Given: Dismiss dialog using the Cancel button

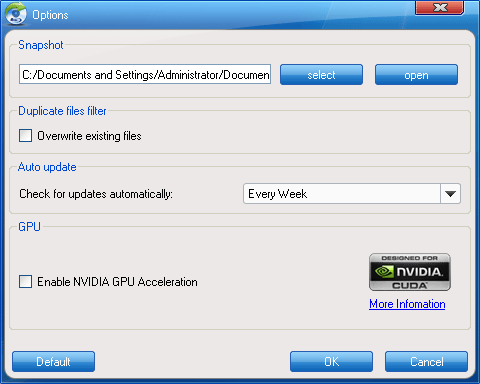Looking at the screenshot, I should click(x=426, y=362).
